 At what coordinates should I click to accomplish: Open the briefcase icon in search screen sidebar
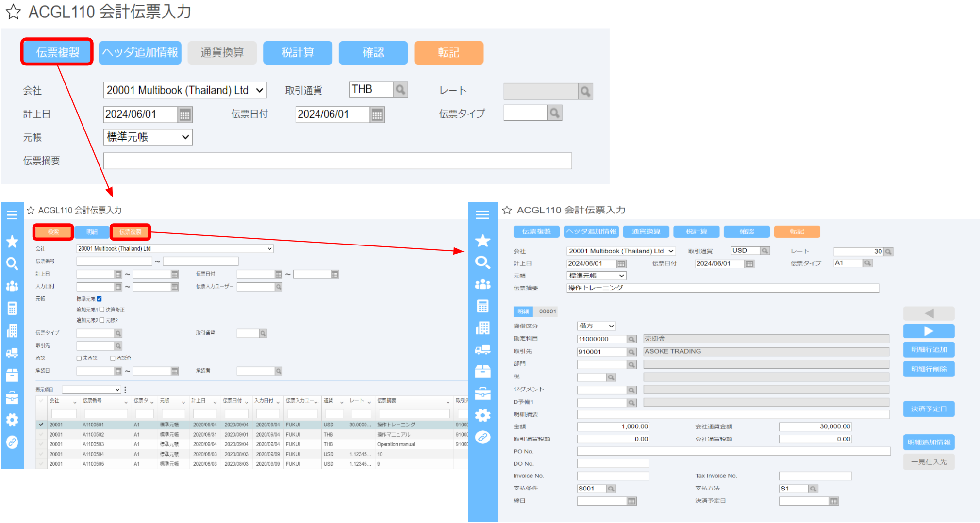click(12, 397)
